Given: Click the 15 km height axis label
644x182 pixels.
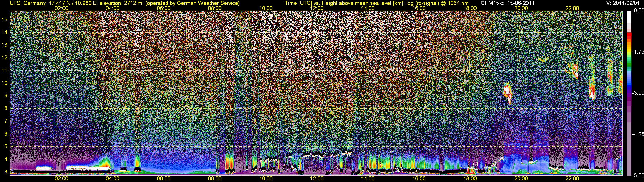Looking at the screenshot, I should 5,20.
